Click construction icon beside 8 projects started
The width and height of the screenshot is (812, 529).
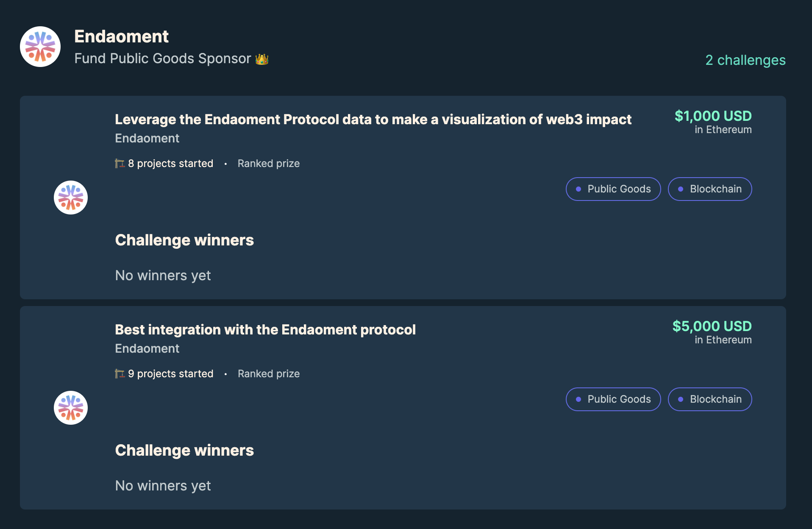120,163
